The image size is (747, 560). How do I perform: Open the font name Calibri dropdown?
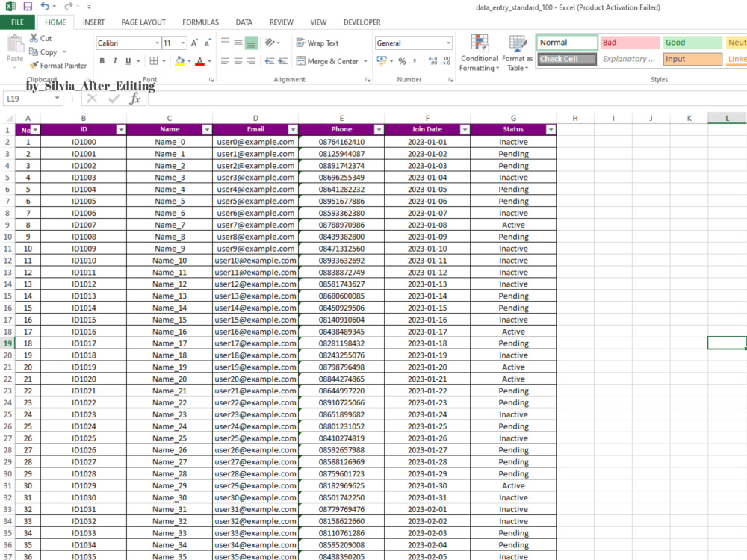(157, 43)
